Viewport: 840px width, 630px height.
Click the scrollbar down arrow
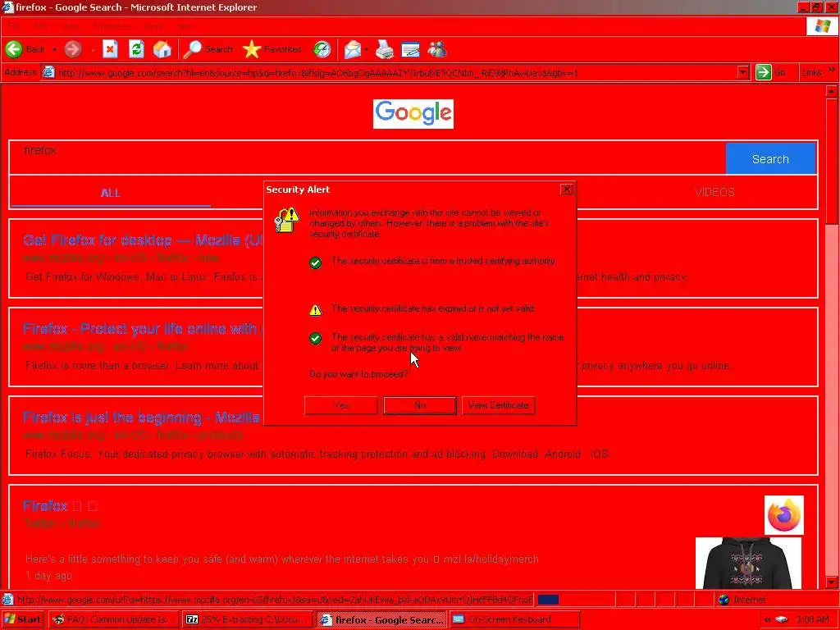[x=832, y=582]
